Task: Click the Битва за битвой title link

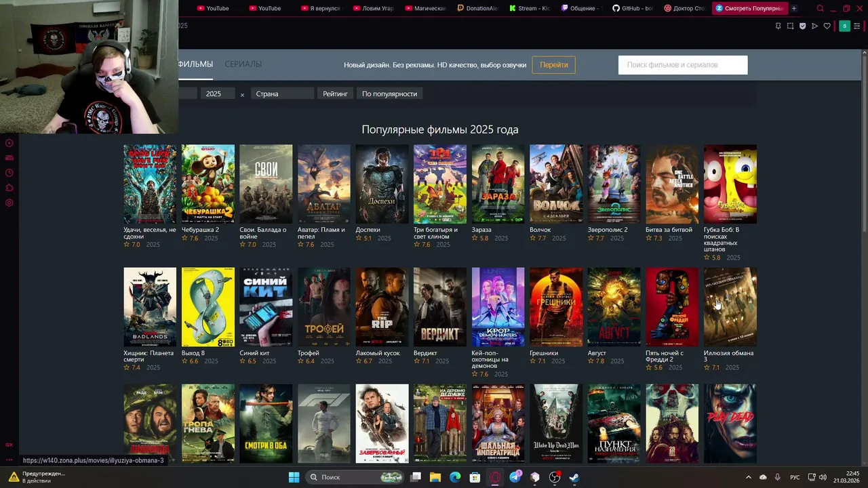Action: click(669, 230)
